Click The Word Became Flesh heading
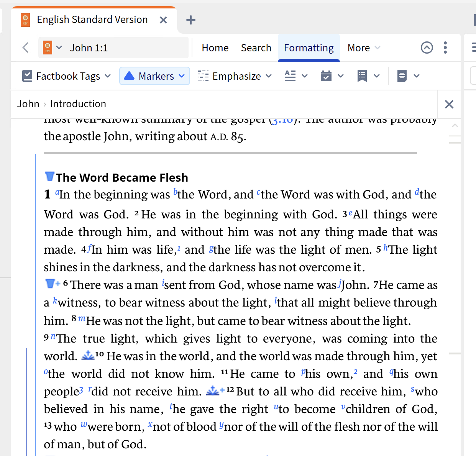Viewport: 476px width, 456px height. 122,177
